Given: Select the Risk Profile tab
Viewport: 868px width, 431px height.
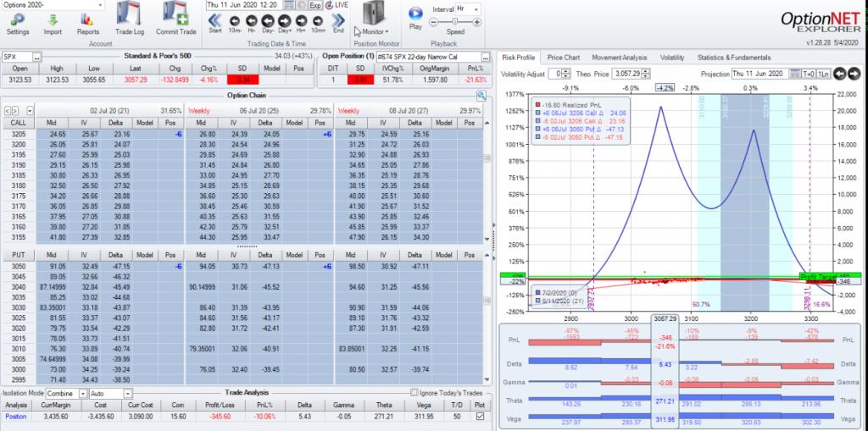Looking at the screenshot, I should [x=519, y=58].
